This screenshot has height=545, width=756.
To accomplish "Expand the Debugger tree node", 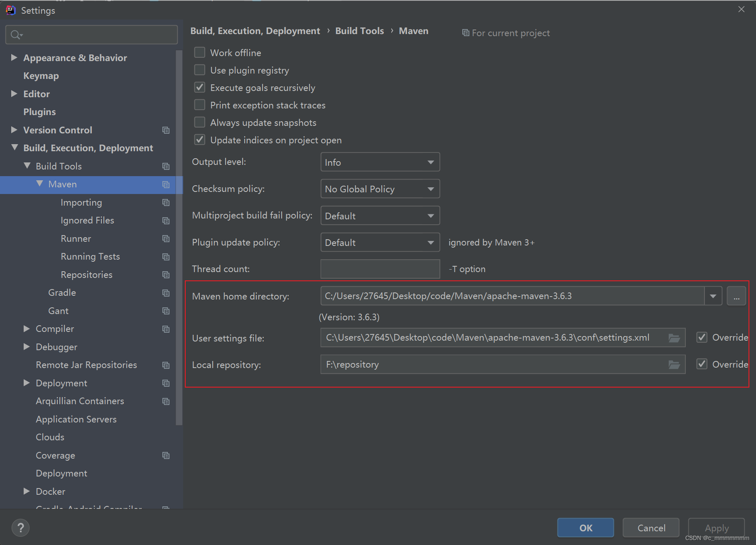I will pos(27,347).
